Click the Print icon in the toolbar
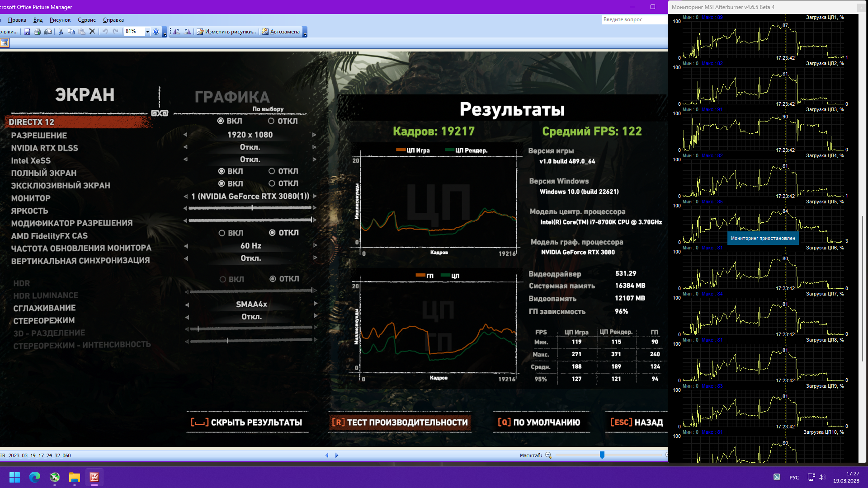The width and height of the screenshot is (868, 488). (x=38, y=32)
